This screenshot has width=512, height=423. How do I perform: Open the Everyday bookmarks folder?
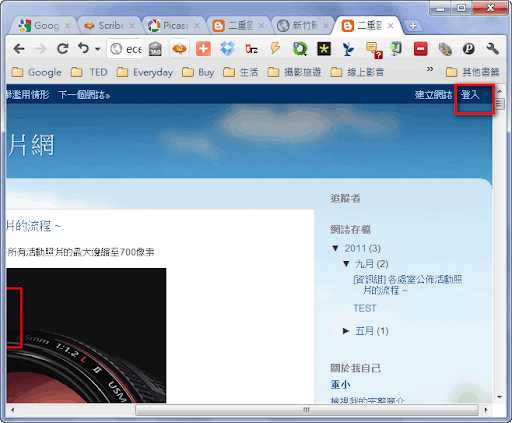coord(145,72)
